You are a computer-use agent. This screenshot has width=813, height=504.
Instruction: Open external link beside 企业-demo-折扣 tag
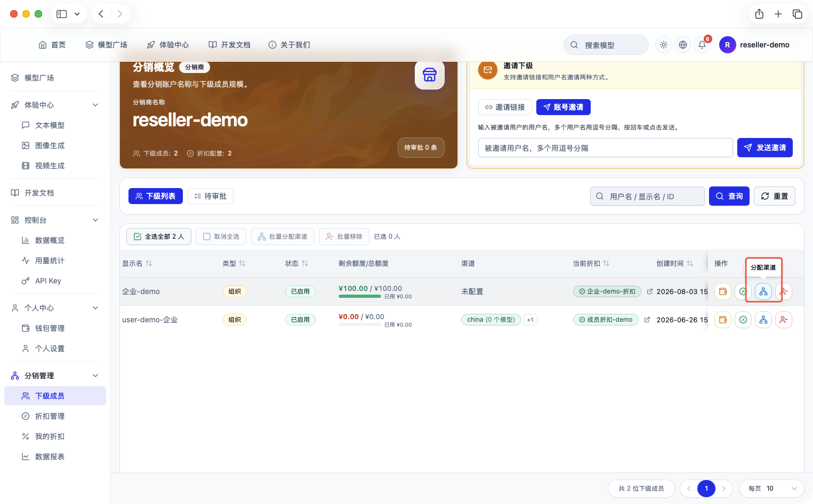point(649,291)
